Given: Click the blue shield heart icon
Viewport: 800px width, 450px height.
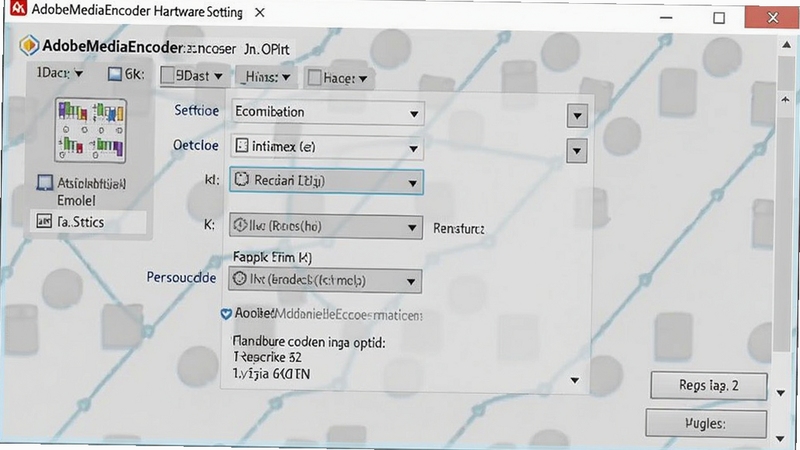Looking at the screenshot, I should coord(226,314).
